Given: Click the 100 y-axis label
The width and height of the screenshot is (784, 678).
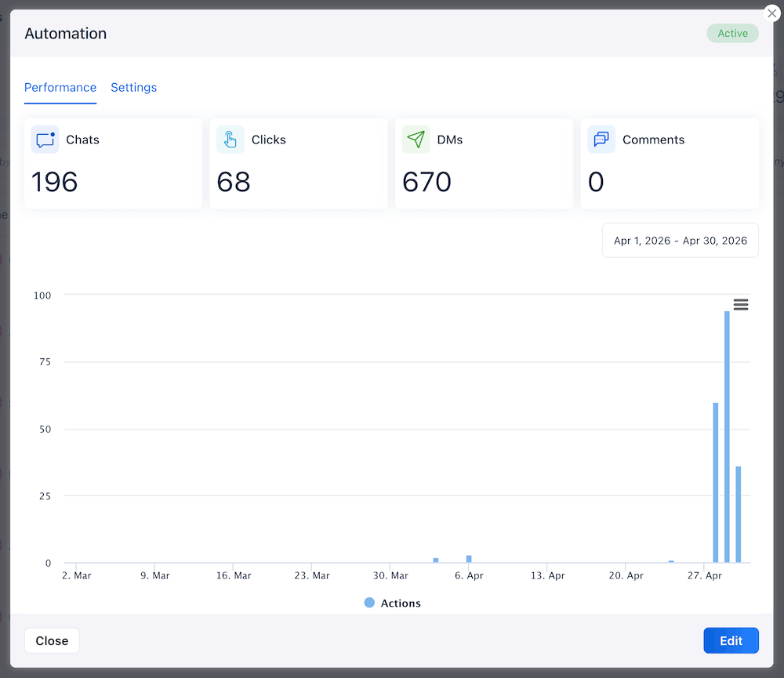Looking at the screenshot, I should pyautogui.click(x=42, y=295).
